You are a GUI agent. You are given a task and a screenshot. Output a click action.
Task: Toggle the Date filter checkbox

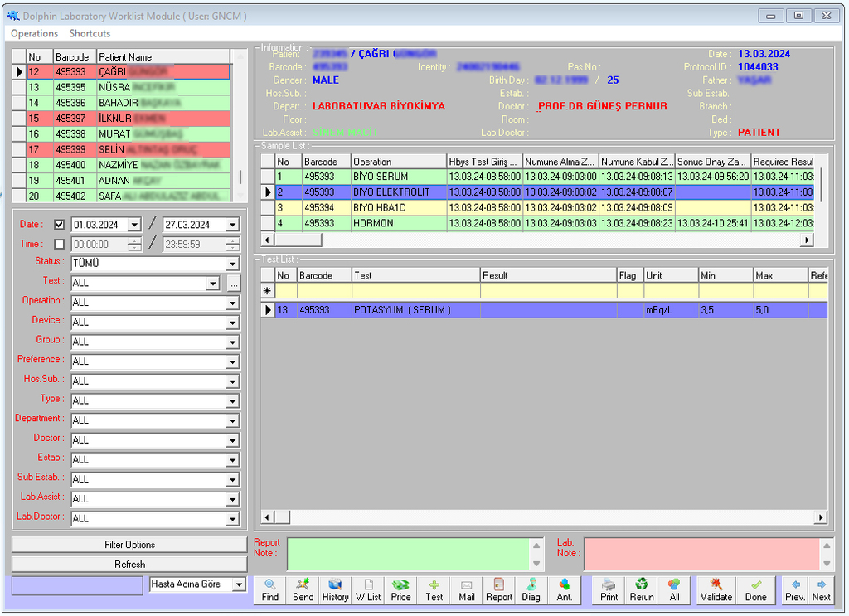[x=59, y=225]
